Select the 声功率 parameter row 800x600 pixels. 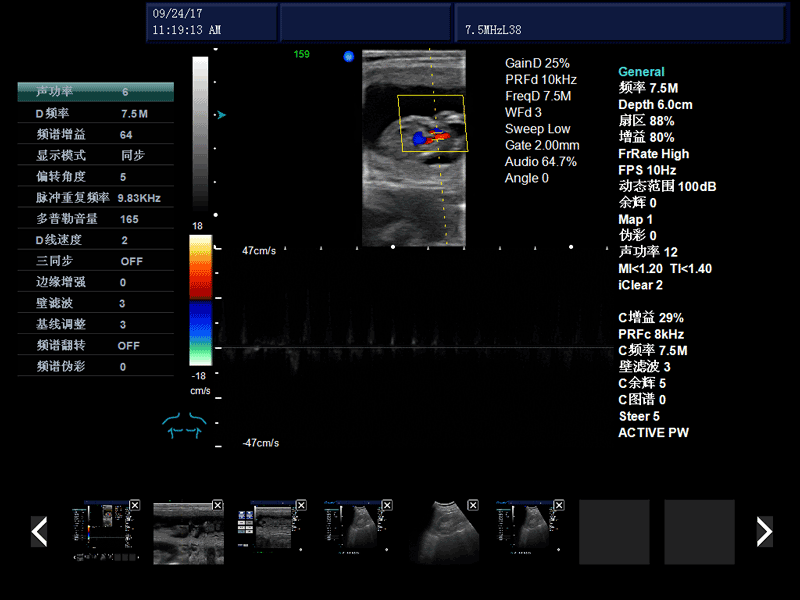coord(95,92)
